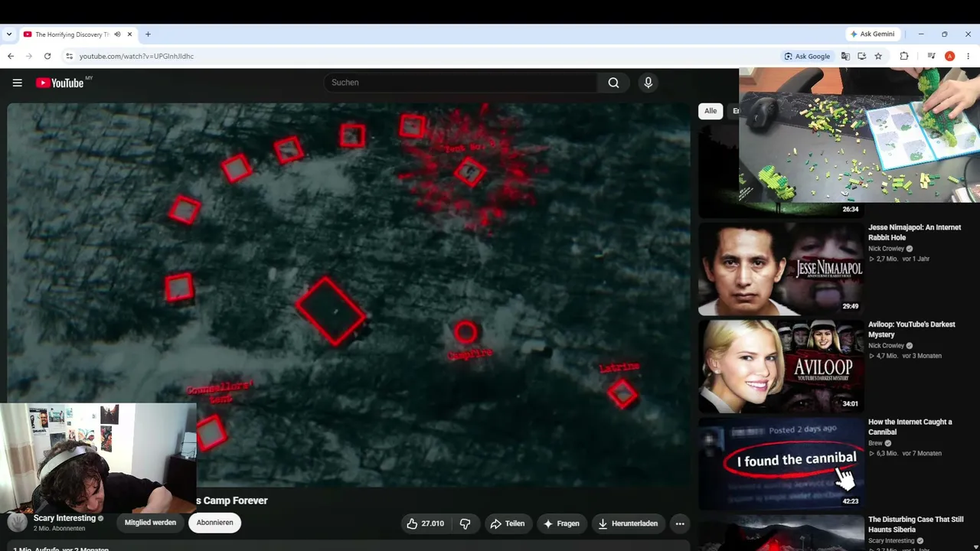980x551 pixels.
Task: Click the 2 Mio. Abonnenten text
Action: point(59,529)
